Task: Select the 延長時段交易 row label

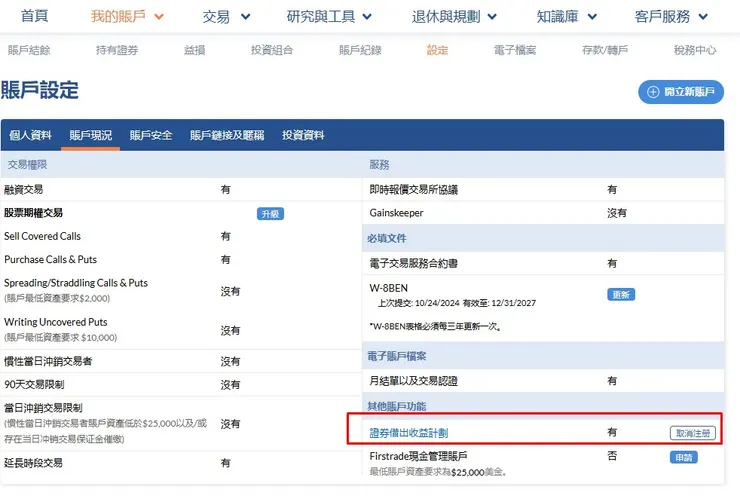Action: pos(34,463)
